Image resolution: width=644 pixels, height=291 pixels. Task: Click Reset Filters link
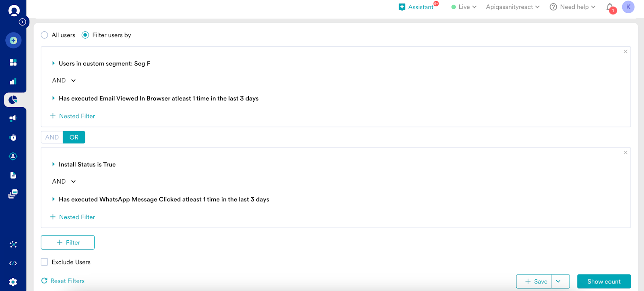coord(63,281)
